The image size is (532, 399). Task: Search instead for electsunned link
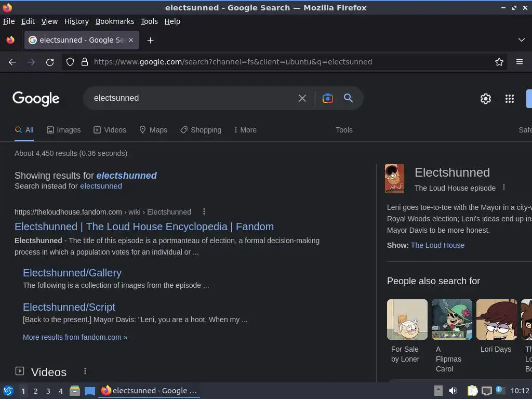(101, 186)
